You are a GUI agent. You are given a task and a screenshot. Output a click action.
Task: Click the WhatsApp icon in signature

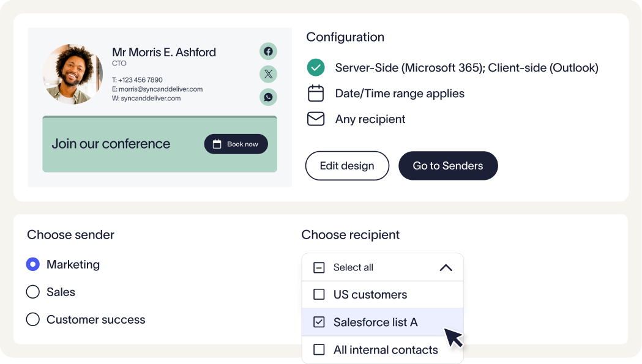point(268,97)
